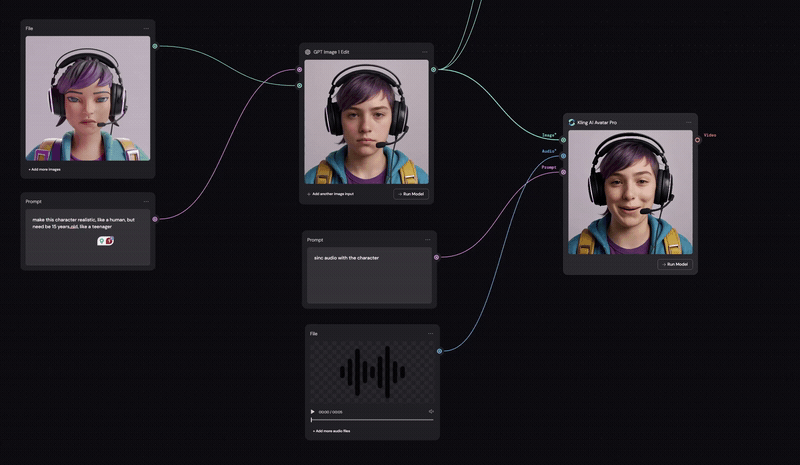This screenshot has width=800, height=465.
Task: Play the audio file
Action: coord(313,412)
